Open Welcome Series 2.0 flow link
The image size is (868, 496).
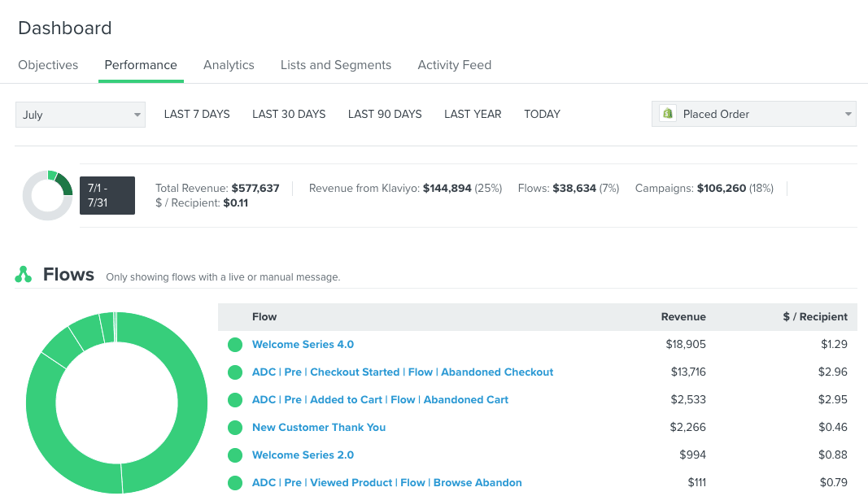(x=303, y=455)
